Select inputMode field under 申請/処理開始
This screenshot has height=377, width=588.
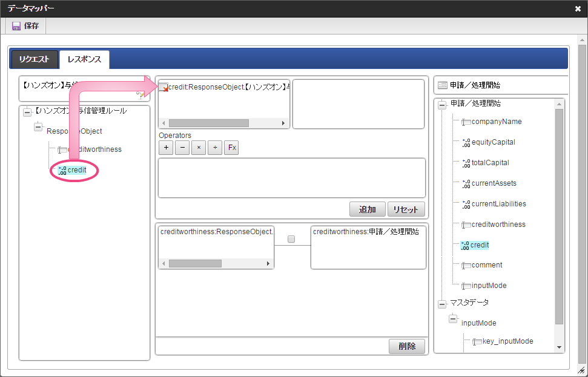coord(489,286)
